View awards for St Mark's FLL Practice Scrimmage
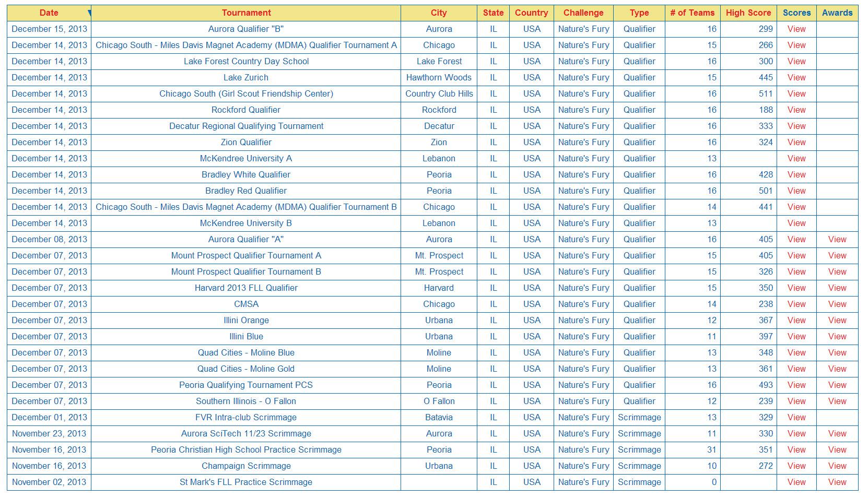The height and width of the screenshot is (497, 868). pos(837,482)
